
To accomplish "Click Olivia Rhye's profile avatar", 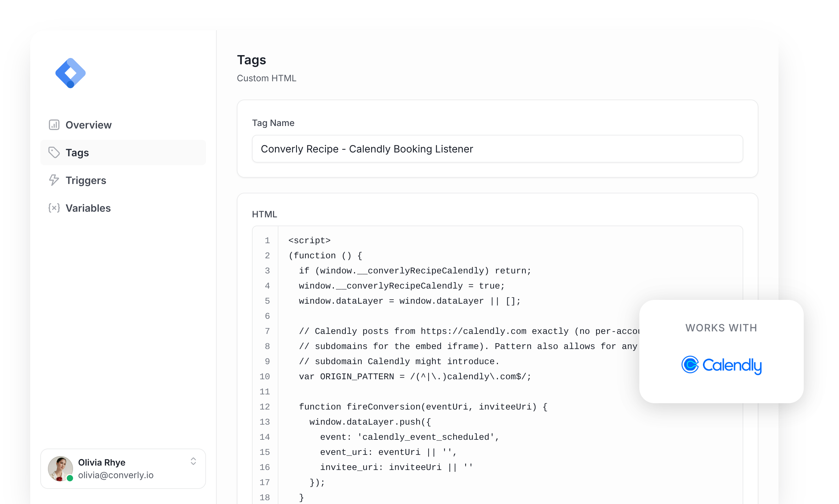I will click(60, 469).
